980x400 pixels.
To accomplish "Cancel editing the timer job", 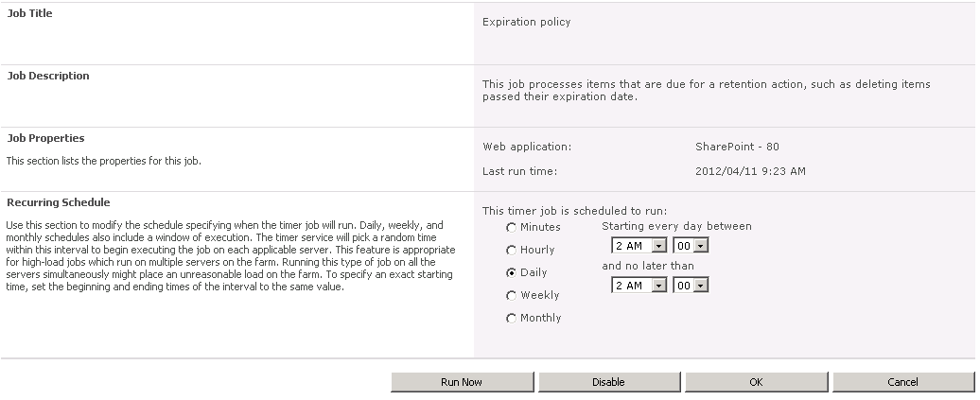I will [x=903, y=382].
